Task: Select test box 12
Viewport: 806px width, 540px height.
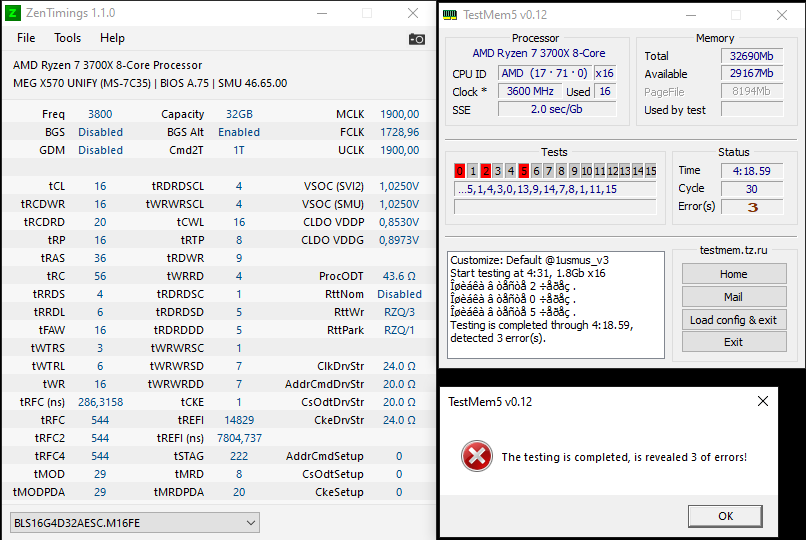Action: 612,171
